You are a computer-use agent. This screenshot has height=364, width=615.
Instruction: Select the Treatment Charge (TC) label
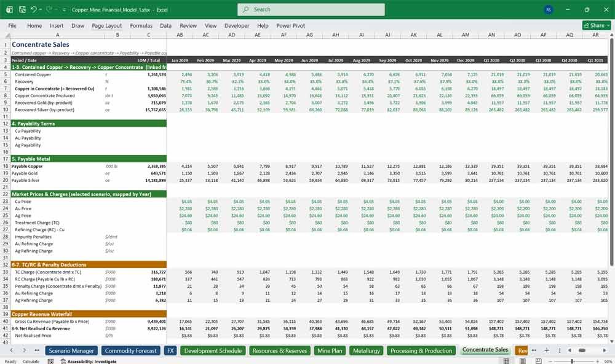pos(38,223)
